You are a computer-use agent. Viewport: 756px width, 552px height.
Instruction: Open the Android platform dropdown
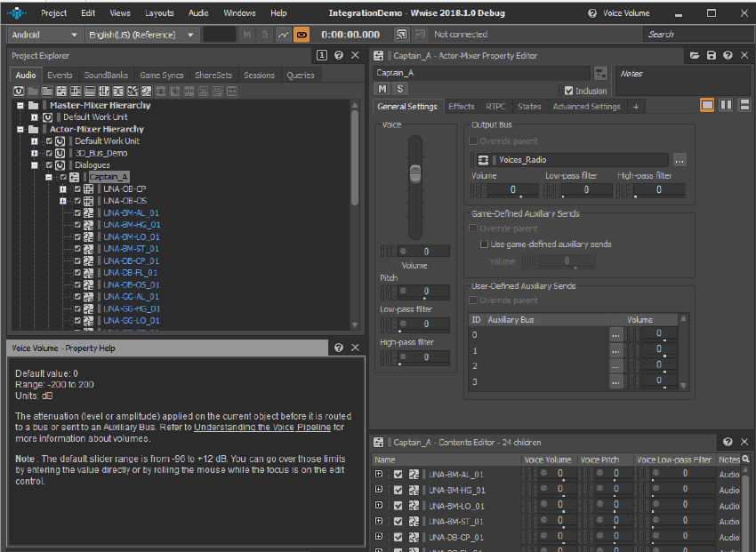point(44,35)
